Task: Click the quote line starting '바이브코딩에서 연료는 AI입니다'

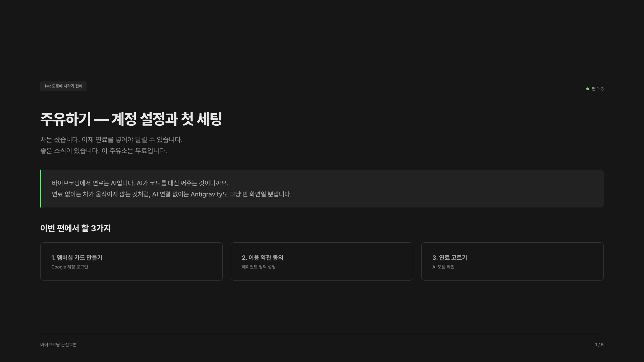Action: [140, 183]
